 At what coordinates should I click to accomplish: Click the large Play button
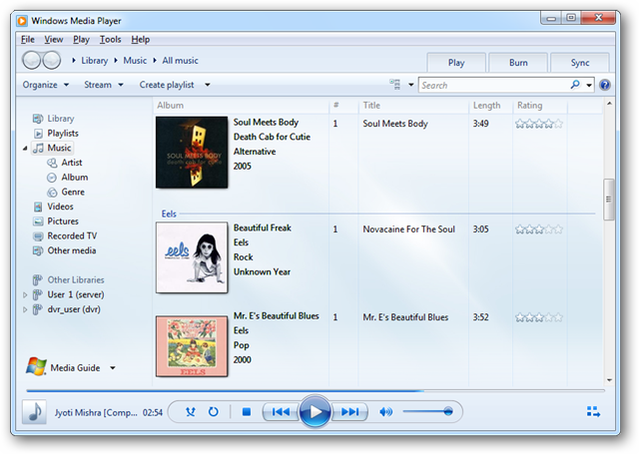[x=315, y=411]
